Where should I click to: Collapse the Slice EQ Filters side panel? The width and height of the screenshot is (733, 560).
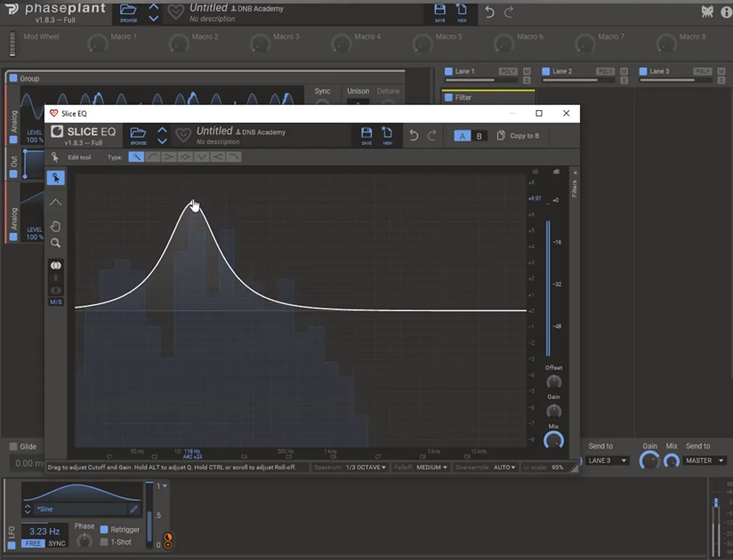[575, 172]
